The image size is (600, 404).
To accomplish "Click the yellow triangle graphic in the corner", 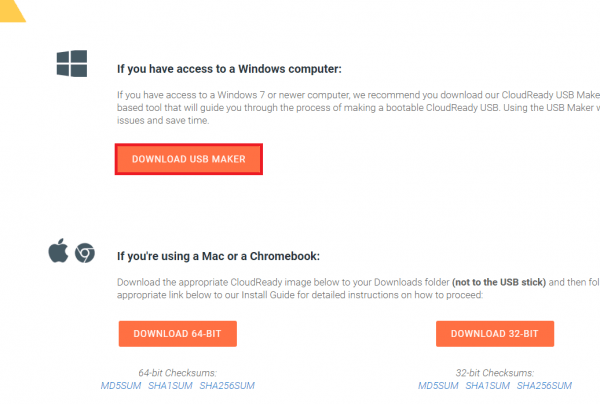I will (x=12, y=11).
